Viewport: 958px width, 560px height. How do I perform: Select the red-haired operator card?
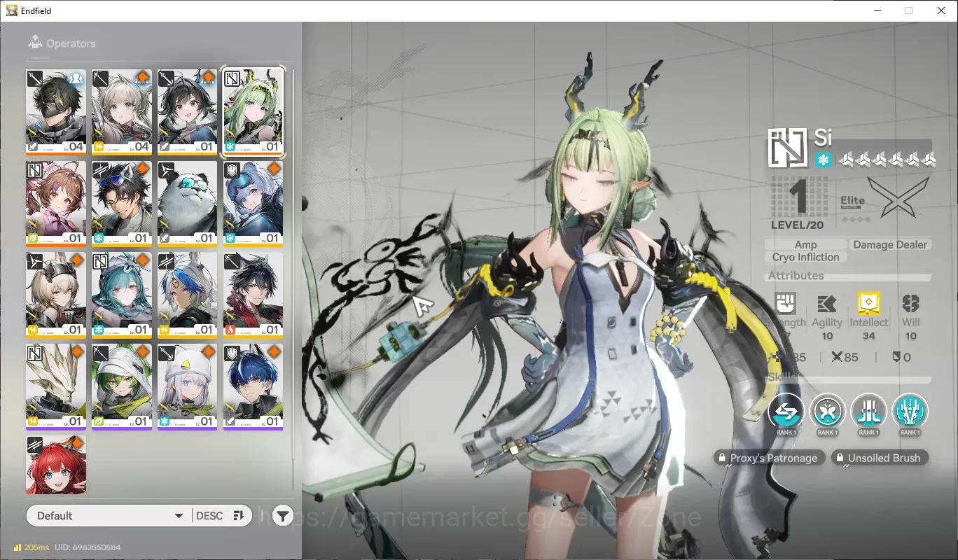coord(56,465)
